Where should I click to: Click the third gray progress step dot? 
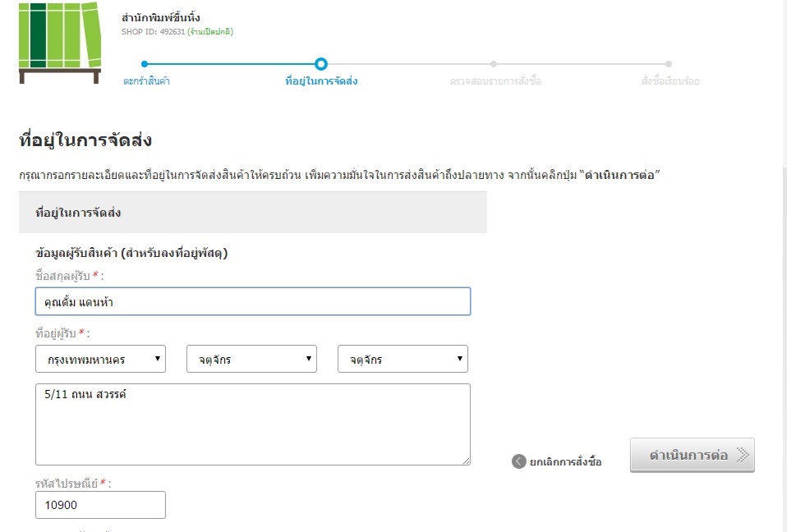(x=494, y=63)
